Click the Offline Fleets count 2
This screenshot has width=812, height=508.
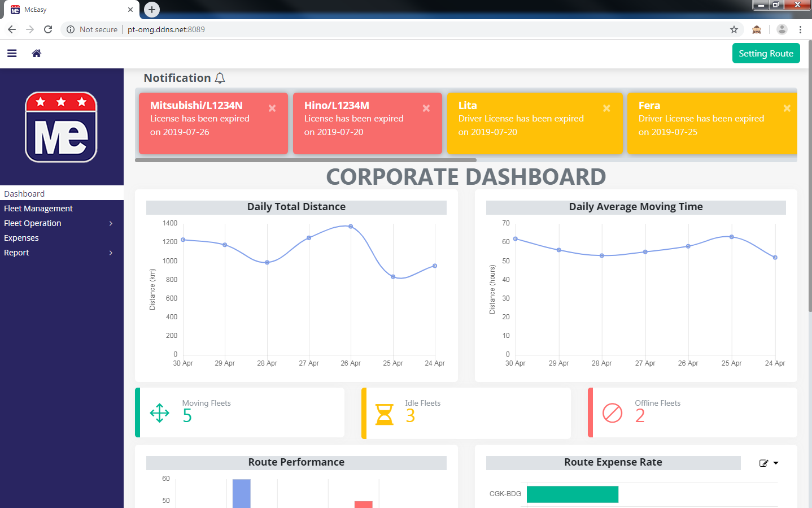click(x=640, y=416)
